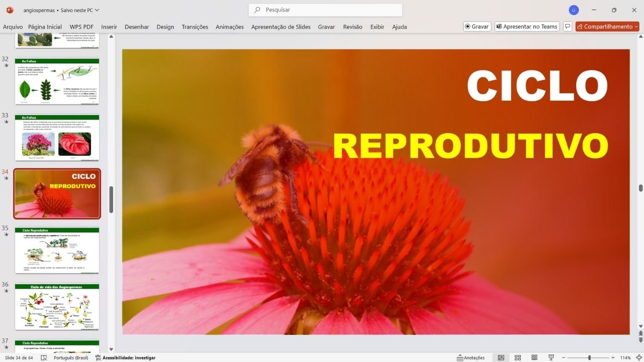Switch to Normal view icon

(501, 357)
